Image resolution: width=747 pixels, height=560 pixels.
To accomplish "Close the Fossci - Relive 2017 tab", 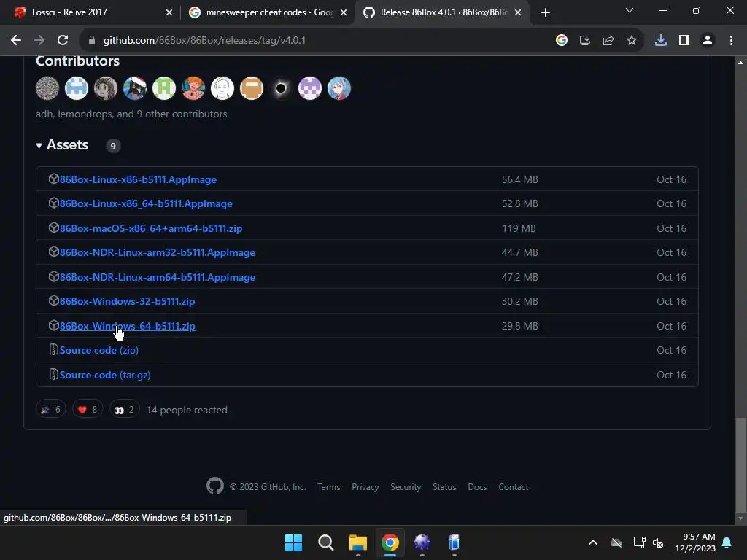I will pyautogui.click(x=169, y=12).
